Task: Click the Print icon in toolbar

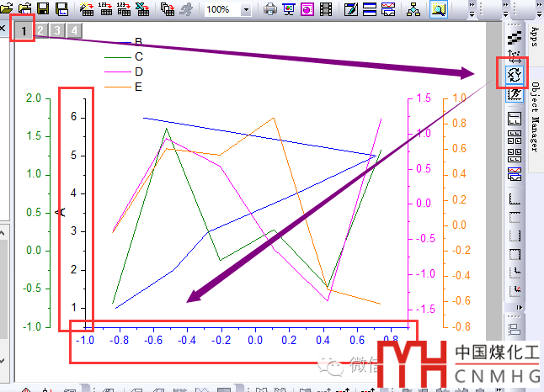Action: tap(270, 9)
